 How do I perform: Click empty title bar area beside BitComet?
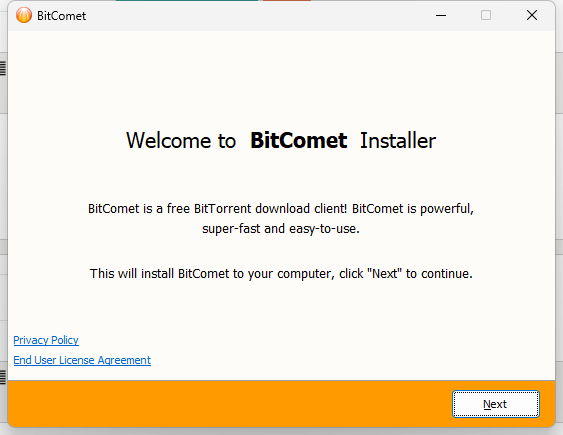click(259, 16)
